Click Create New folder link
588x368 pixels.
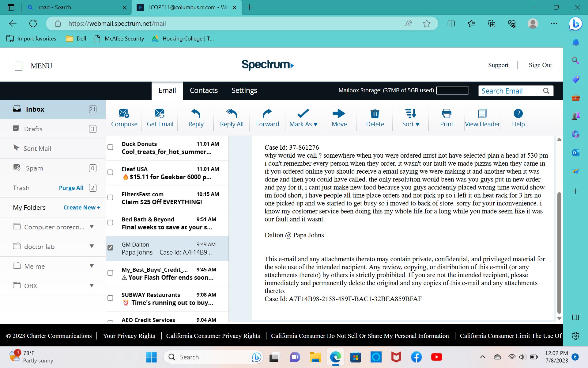point(81,208)
